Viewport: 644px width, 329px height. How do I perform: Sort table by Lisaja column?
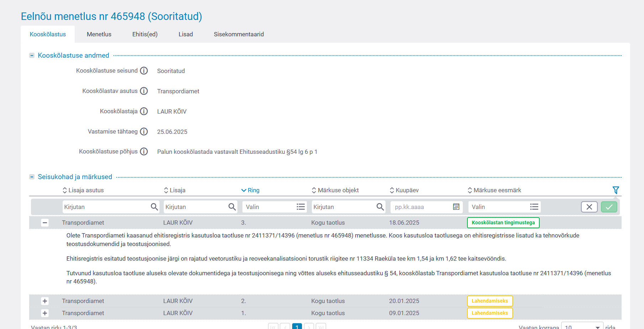174,190
